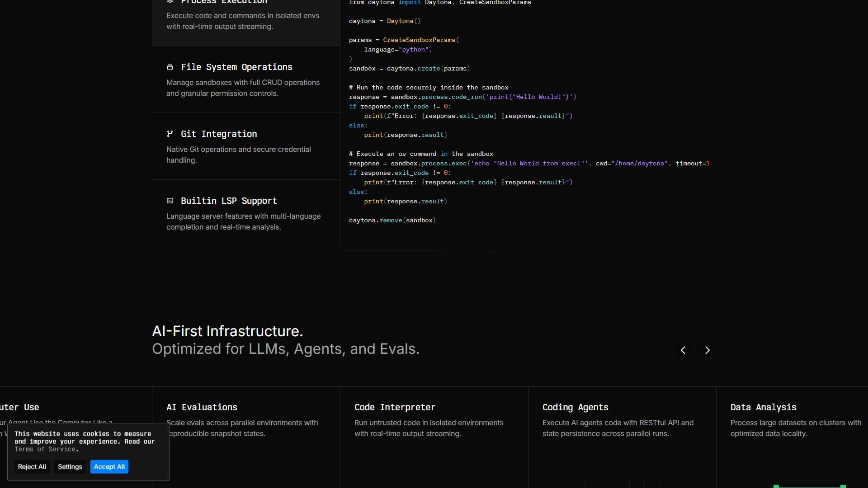
Task: Select the File System Operations tab
Action: click(x=246, y=80)
